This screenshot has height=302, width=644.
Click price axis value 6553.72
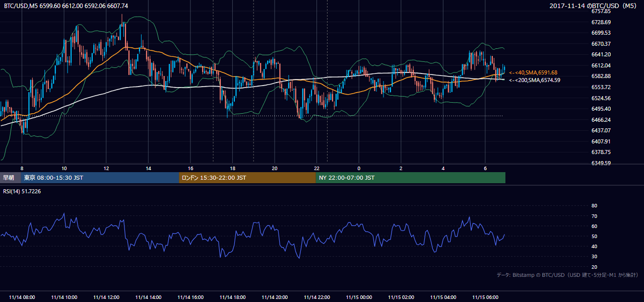click(601, 87)
